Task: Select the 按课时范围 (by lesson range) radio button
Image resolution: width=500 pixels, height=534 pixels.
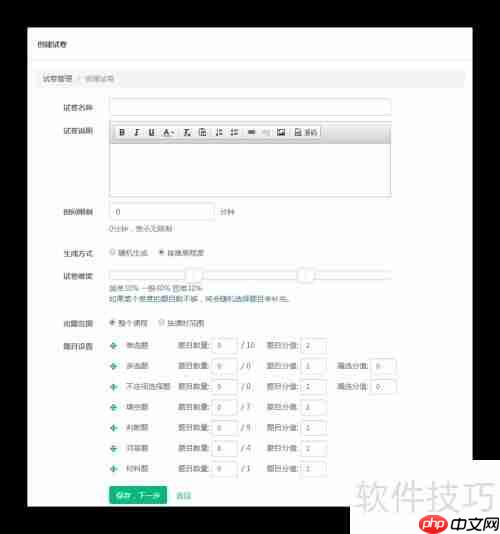Action: [161, 323]
